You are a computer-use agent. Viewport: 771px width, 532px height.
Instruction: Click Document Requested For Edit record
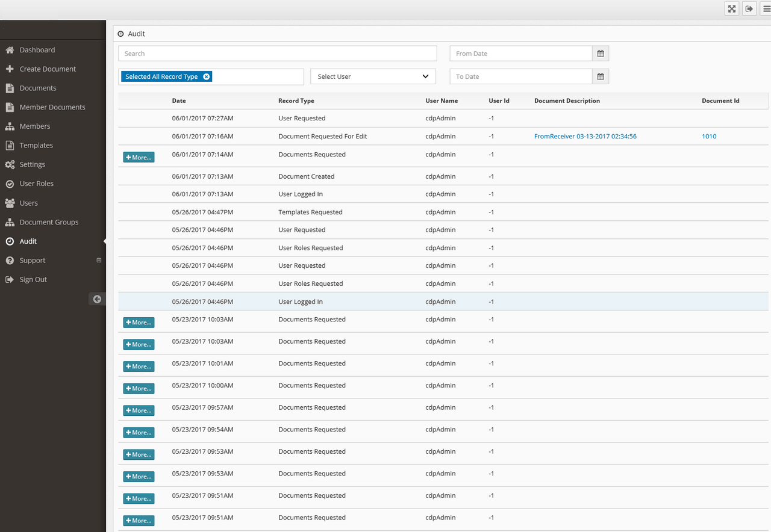[323, 137]
